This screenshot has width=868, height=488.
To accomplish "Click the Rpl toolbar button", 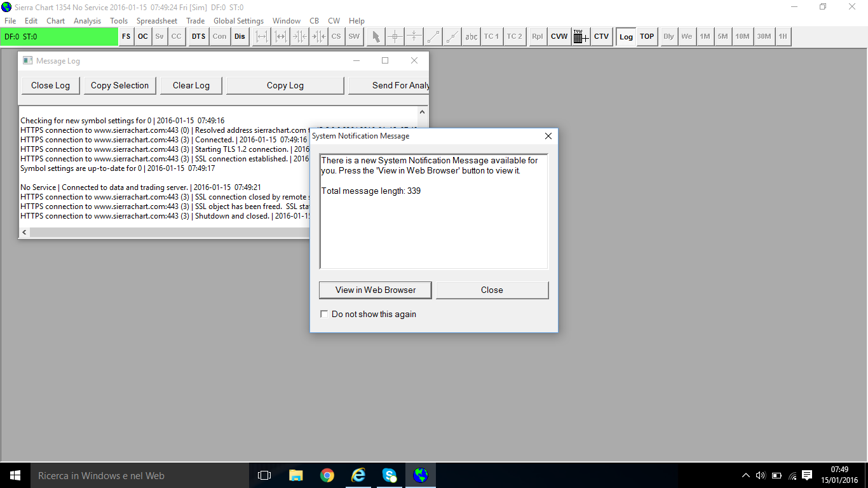I will point(538,36).
